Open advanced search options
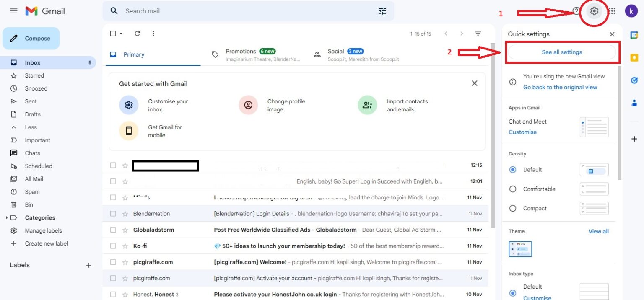 tap(382, 11)
